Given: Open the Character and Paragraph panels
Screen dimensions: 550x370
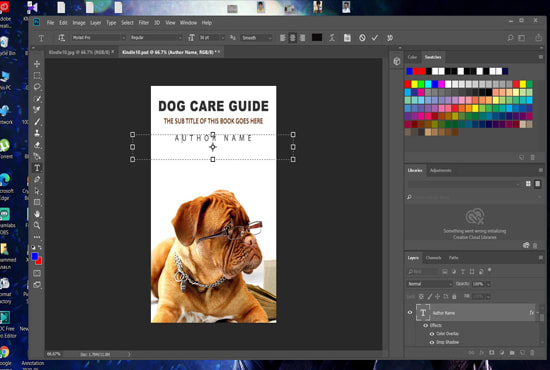Looking at the screenshot, I should [347, 38].
